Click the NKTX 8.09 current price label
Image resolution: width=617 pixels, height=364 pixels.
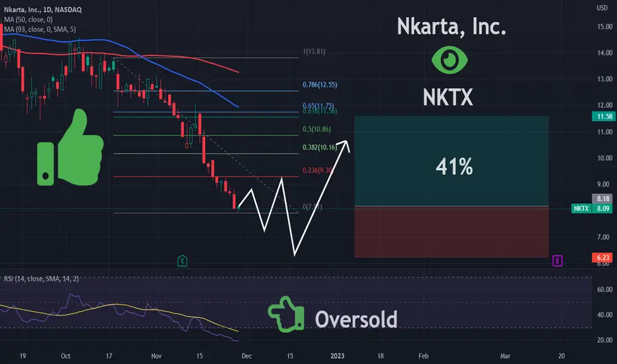(x=592, y=208)
